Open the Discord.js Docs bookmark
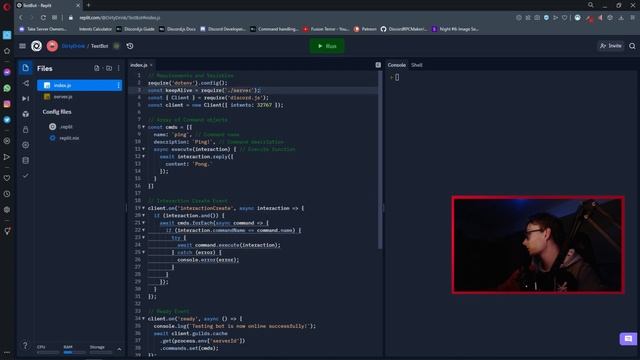 pyautogui.click(x=178, y=29)
